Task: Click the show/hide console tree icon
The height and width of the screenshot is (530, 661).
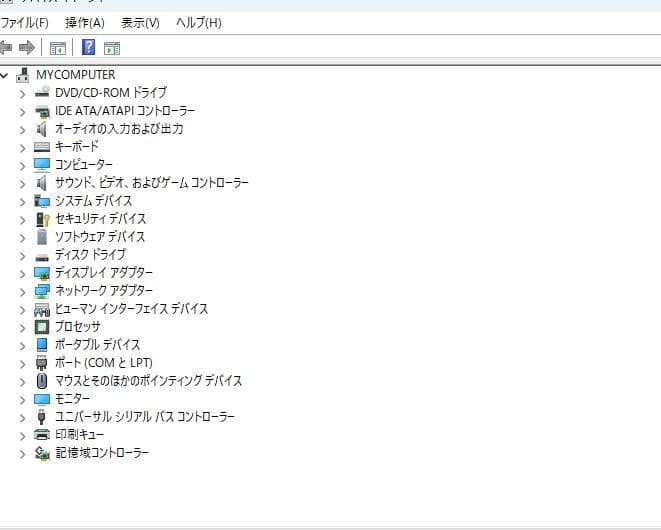Action: pos(58,48)
